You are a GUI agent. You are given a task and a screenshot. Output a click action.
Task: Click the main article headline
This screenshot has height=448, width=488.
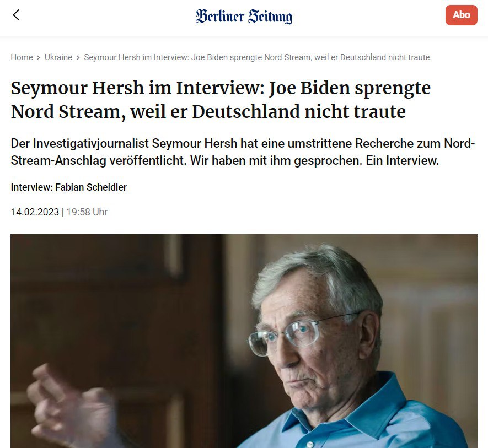click(221, 100)
